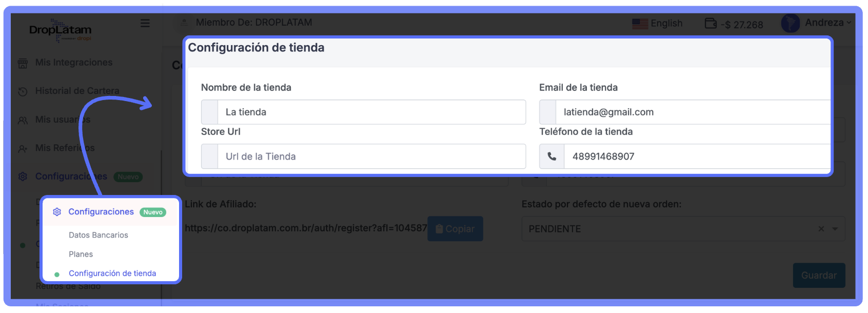This screenshot has width=868, height=313.
Task: Select Planes in the sidebar menu
Action: pos(81,254)
